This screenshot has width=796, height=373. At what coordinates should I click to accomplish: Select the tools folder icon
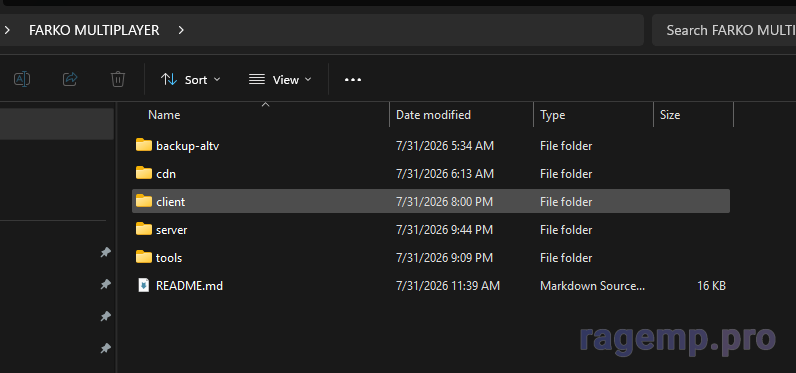coord(144,257)
